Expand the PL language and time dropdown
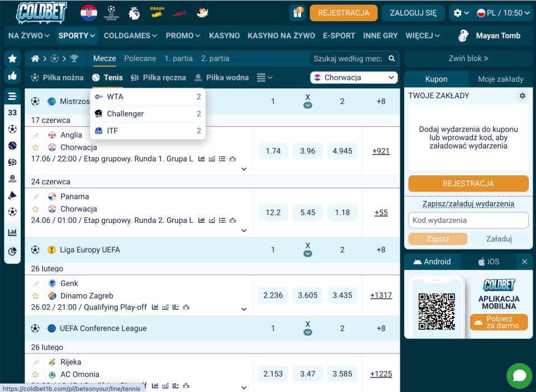The image size is (536, 392). point(500,13)
